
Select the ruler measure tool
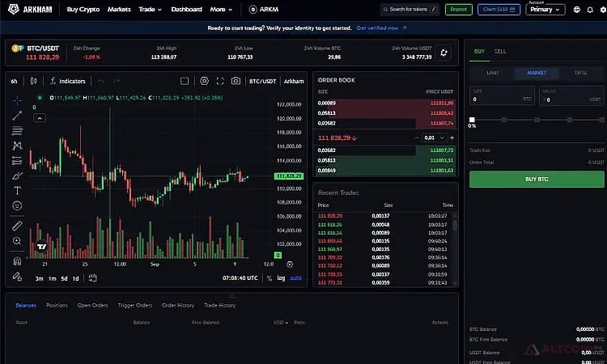(x=17, y=226)
